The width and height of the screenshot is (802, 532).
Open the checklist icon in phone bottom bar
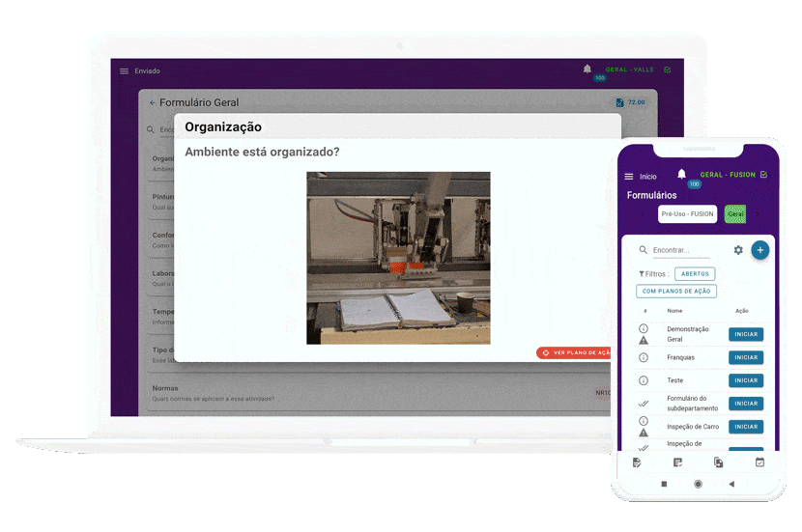677,462
